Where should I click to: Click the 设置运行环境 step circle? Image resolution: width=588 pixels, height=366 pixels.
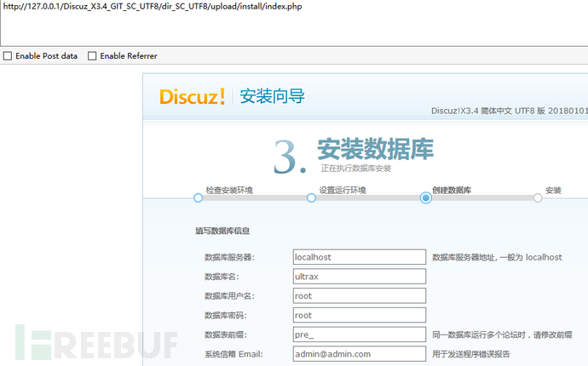tap(311, 197)
